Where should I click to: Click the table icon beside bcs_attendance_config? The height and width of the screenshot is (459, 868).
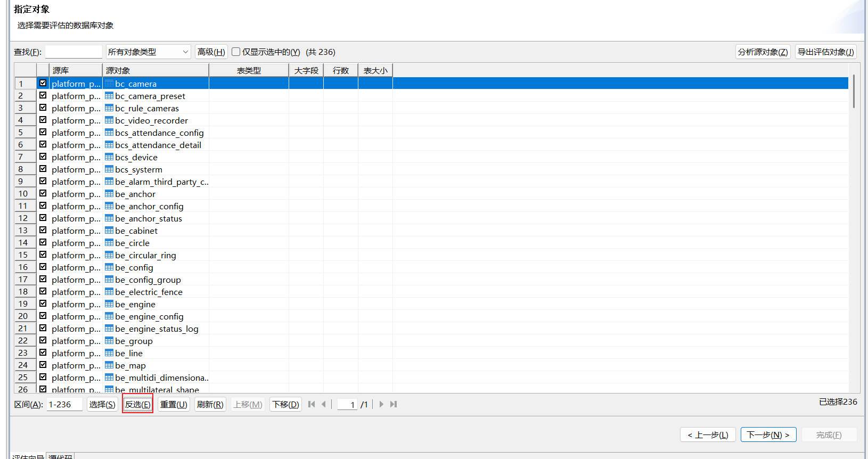click(x=109, y=132)
